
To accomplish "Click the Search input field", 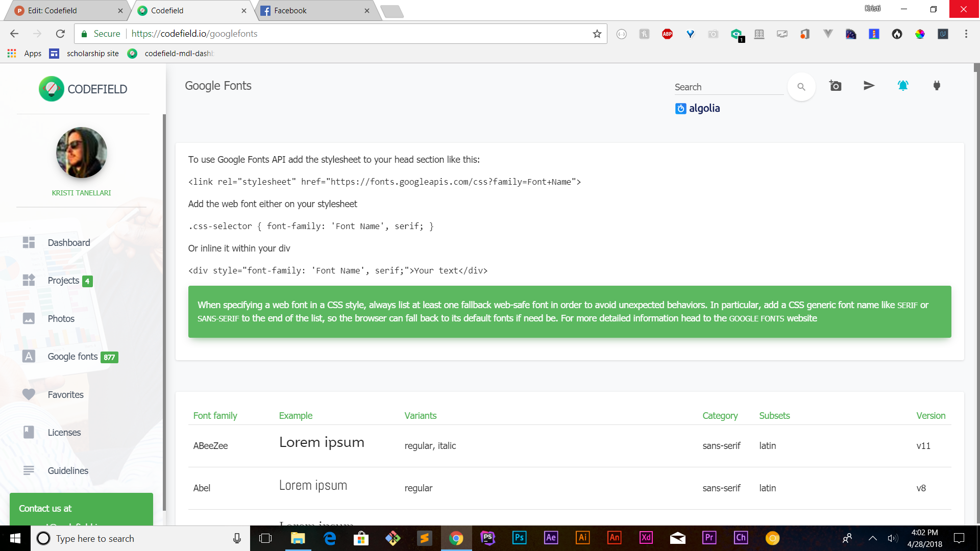I will (728, 87).
